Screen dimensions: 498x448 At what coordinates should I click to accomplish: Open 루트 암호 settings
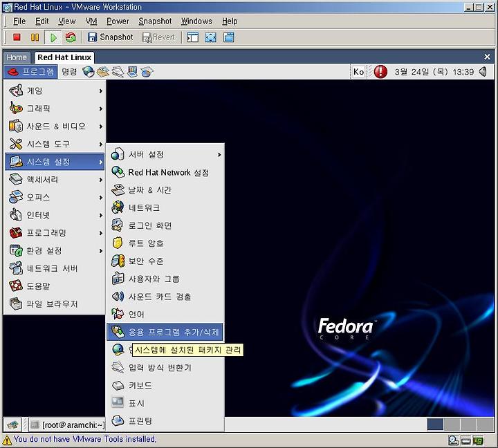pos(165,243)
